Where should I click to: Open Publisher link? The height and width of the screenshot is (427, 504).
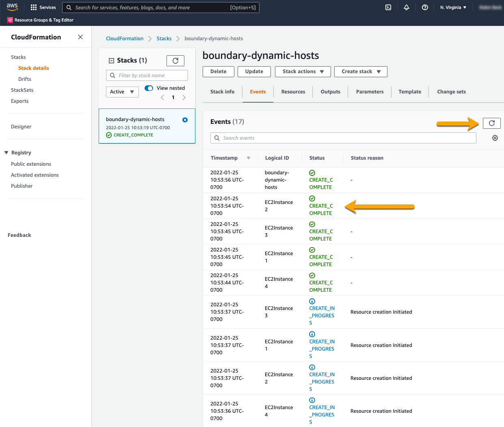[22, 186]
